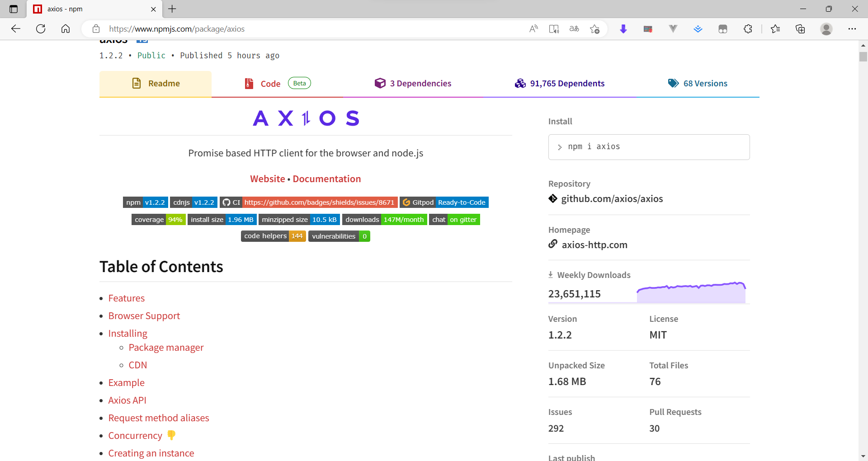
Task: Switch to the Code Beta tab
Action: 270,83
